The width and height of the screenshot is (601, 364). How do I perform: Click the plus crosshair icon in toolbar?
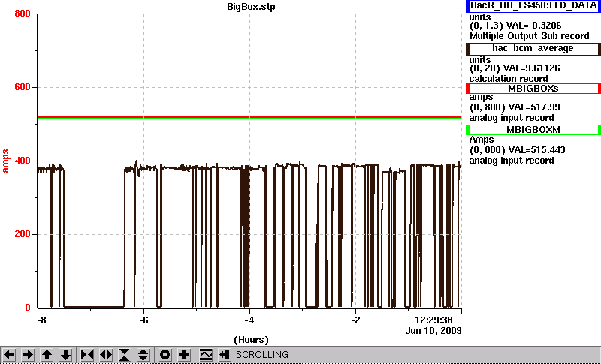183,355
